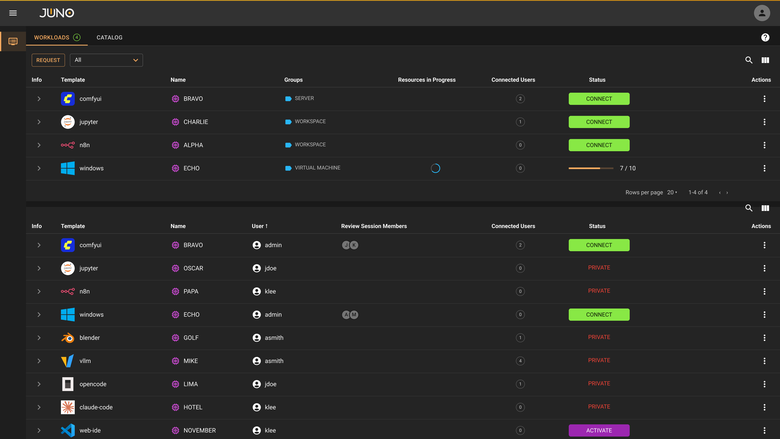Expand info for ECHO in top table
Image resolution: width=780 pixels, height=439 pixels.
tap(39, 169)
